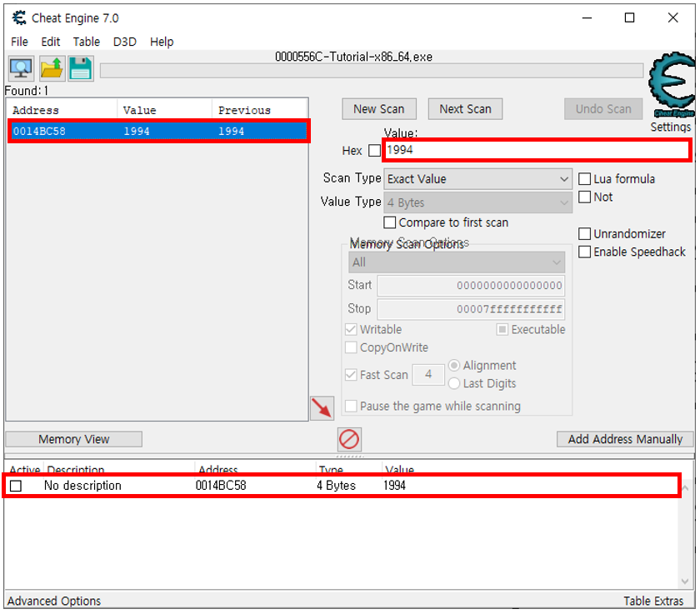Open Table Extras
Screen dimensions: 700x614
pyautogui.click(x=653, y=601)
